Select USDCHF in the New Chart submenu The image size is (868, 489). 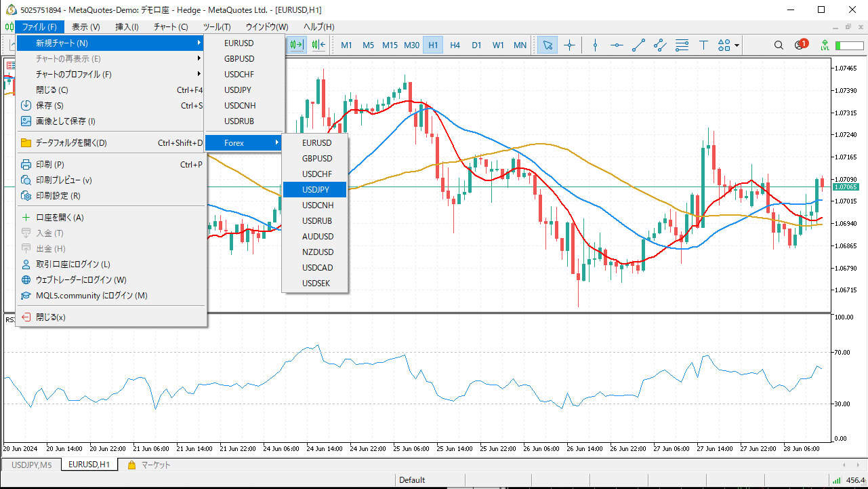point(243,74)
